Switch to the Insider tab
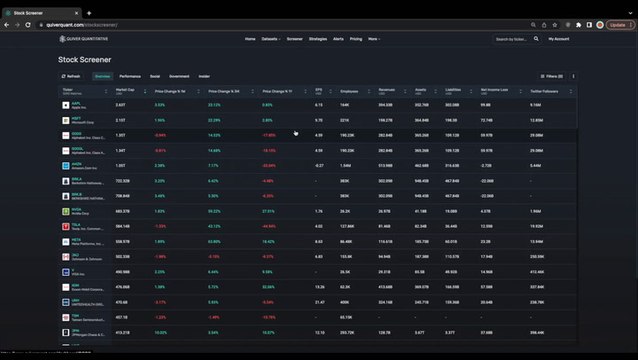Screen dimensions: 638x360 [x=204, y=76]
